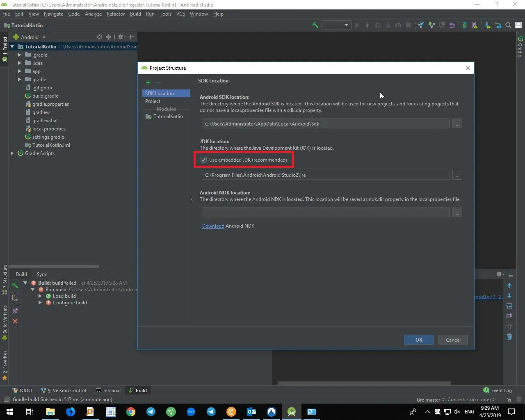
Task: Expand the Load build node
Action: point(40,296)
